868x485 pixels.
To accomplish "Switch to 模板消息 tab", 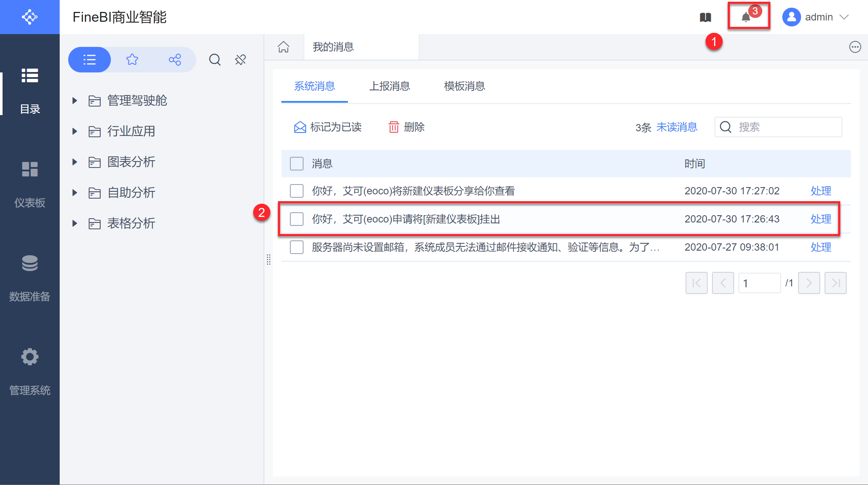I will pos(464,87).
